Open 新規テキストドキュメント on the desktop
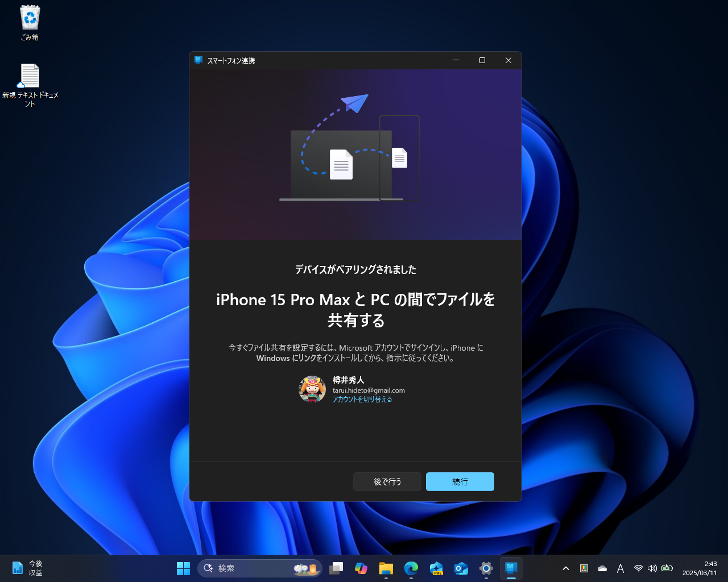The height and width of the screenshot is (582, 728). [x=29, y=76]
